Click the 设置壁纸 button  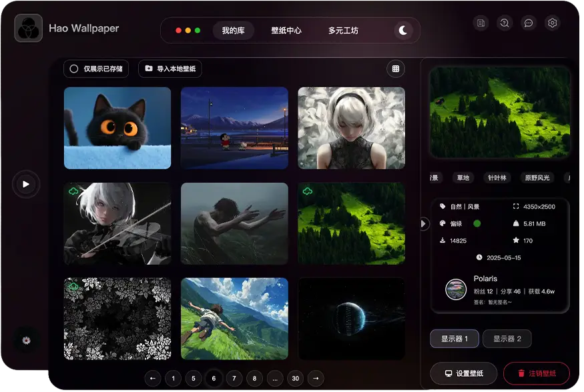tap(463, 373)
